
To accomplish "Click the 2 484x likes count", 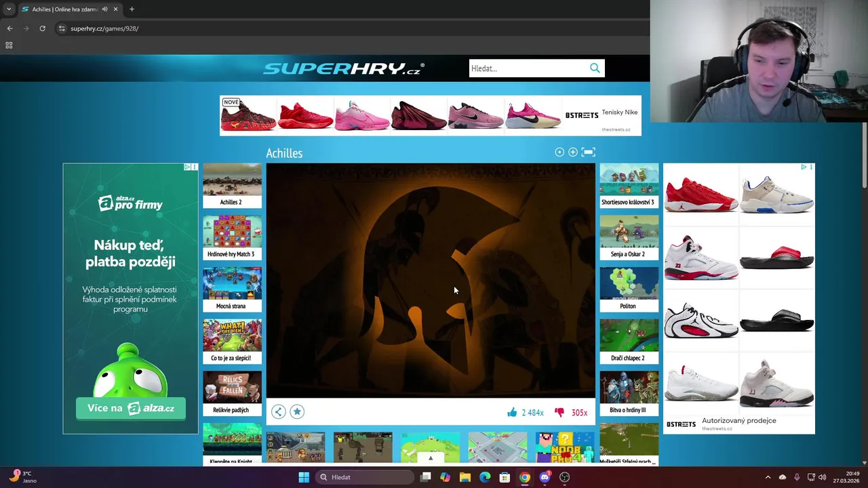I will point(532,412).
